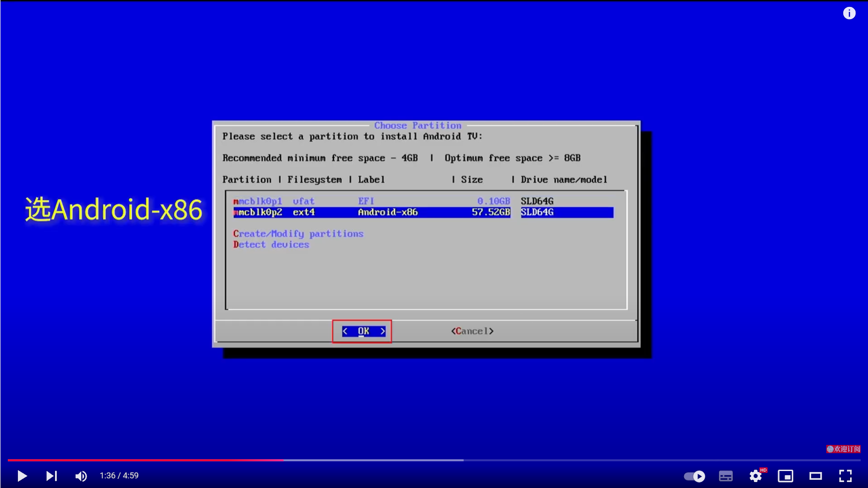Mute the video volume

tap(81, 476)
